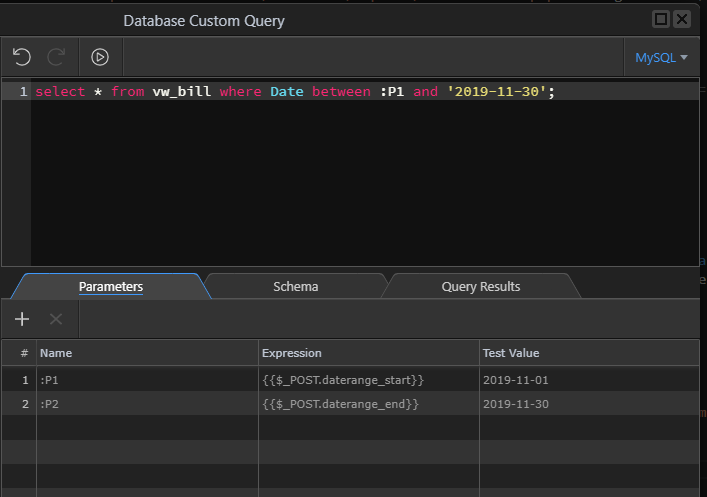Maximize the Database Custom Query dialog

click(x=661, y=19)
